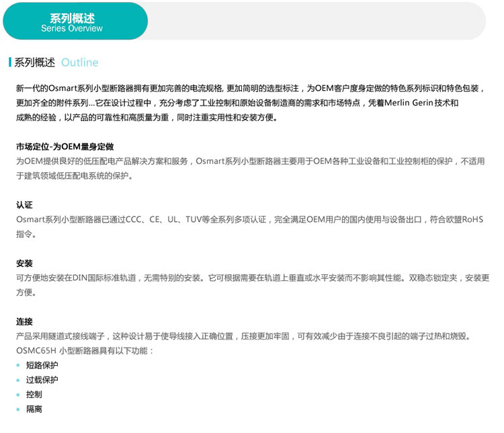The height and width of the screenshot is (433, 504).
Task: Click the line OSMC65H 小型断路器具有以下功能
Action: pyautogui.click(x=85, y=351)
